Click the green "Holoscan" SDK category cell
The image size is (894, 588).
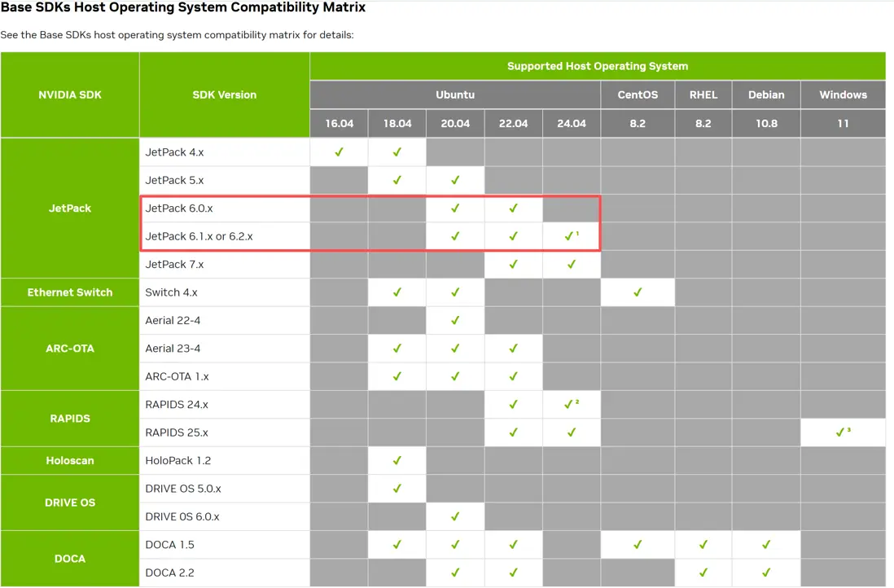pyautogui.click(x=70, y=460)
